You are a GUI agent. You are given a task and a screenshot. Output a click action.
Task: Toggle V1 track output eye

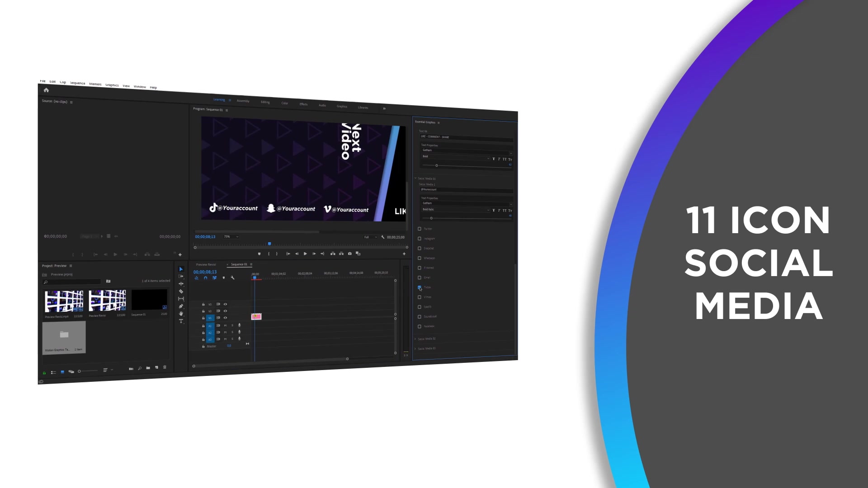(x=225, y=318)
